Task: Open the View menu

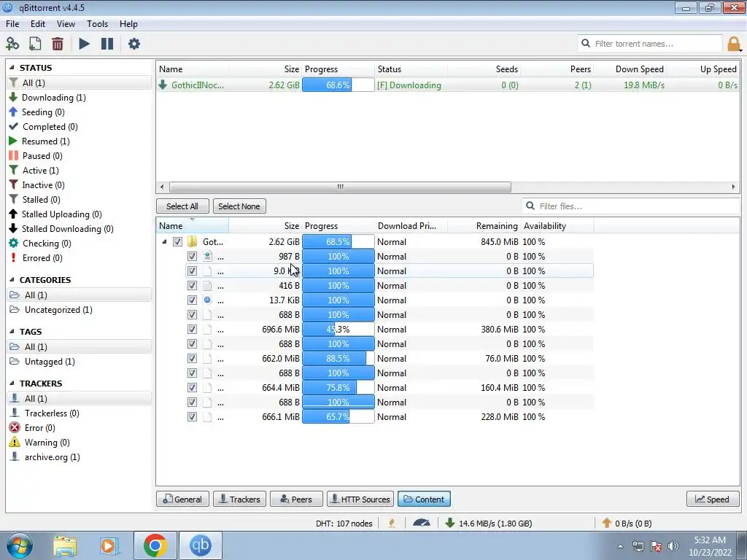Action: click(x=66, y=24)
